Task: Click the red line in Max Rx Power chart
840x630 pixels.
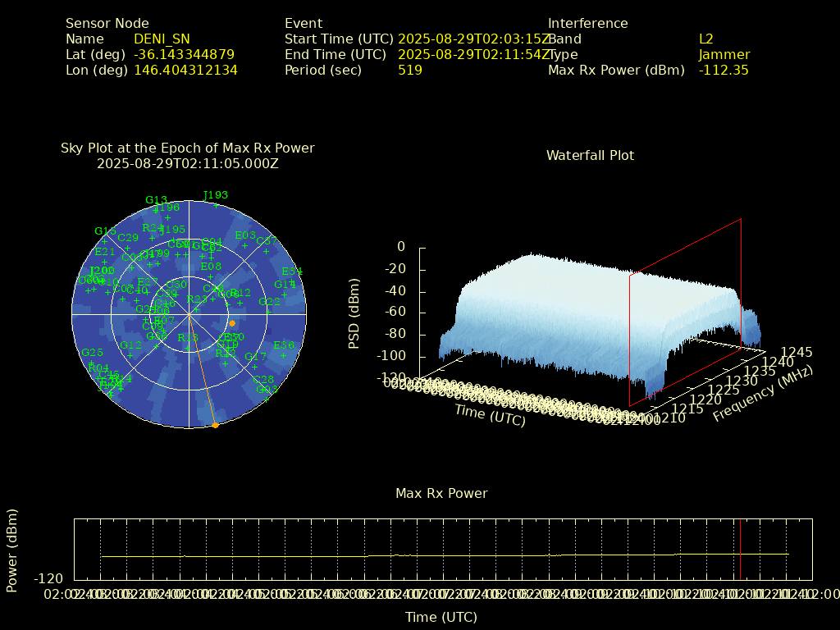Action: [x=740, y=548]
